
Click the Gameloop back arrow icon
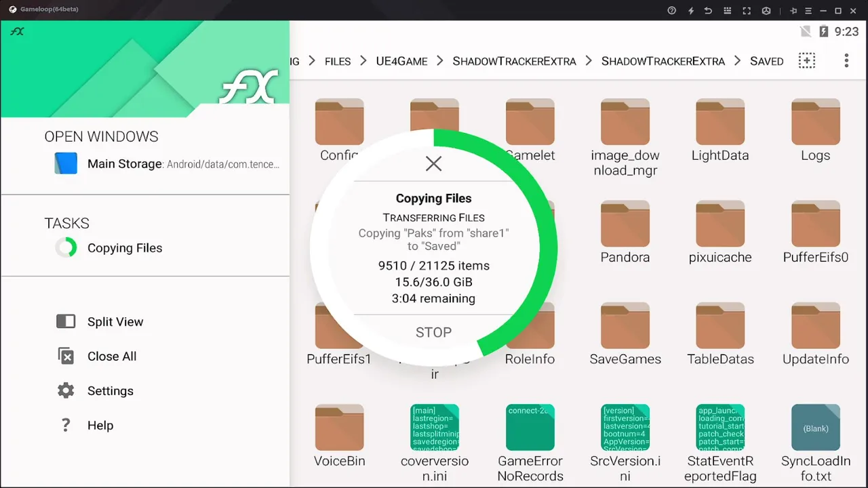(709, 10)
